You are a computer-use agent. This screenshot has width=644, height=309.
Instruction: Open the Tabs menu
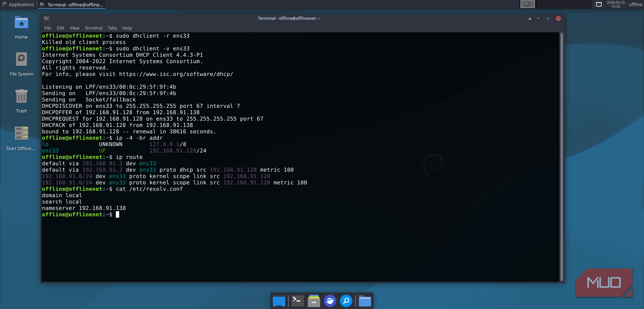coord(112,28)
